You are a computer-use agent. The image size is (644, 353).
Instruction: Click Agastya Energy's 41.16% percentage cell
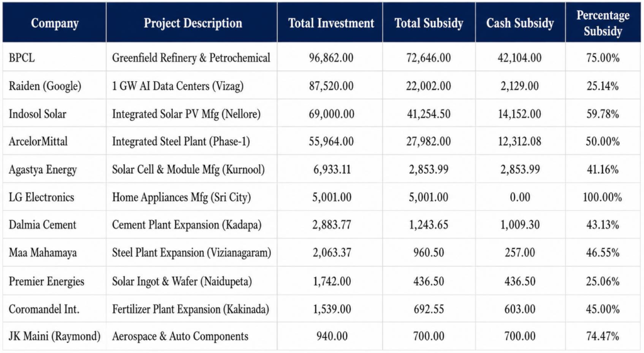[x=602, y=169]
